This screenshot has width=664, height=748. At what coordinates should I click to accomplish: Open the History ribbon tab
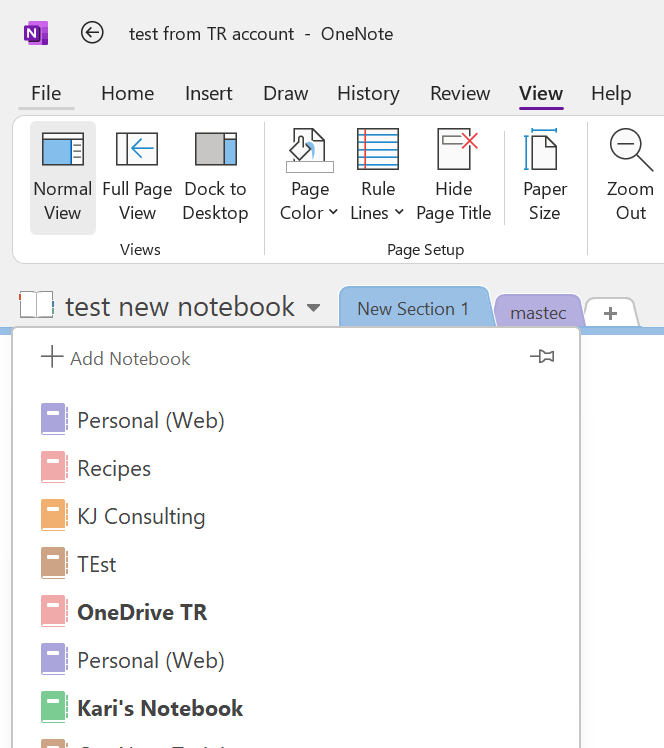point(368,94)
